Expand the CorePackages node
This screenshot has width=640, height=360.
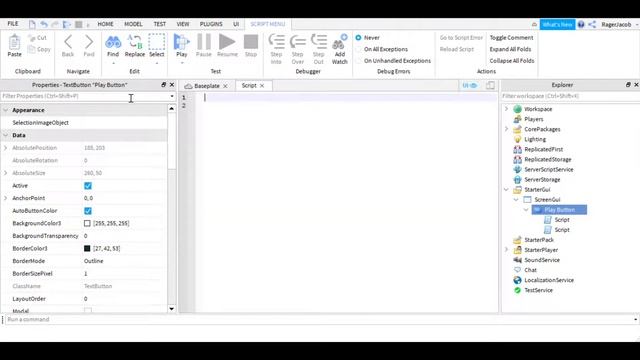pos(507,129)
